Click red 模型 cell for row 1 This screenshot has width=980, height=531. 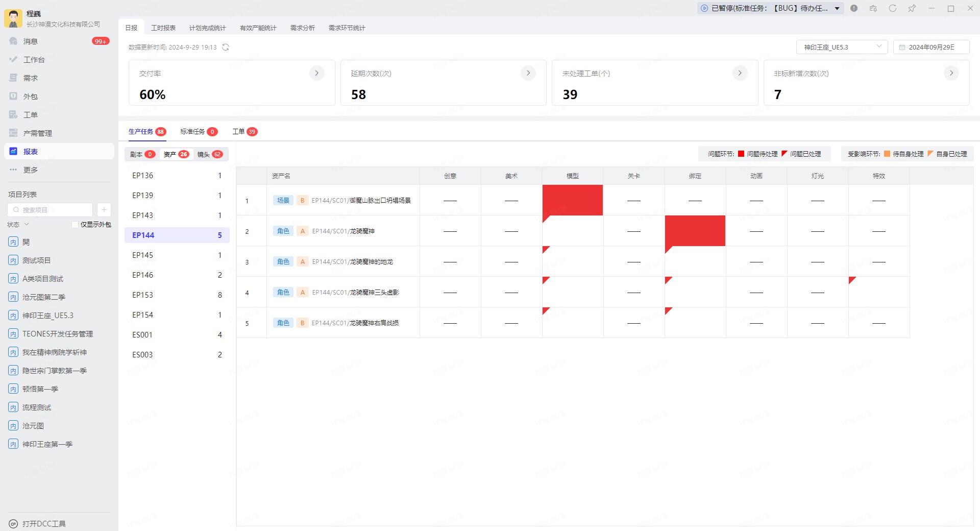coord(572,200)
